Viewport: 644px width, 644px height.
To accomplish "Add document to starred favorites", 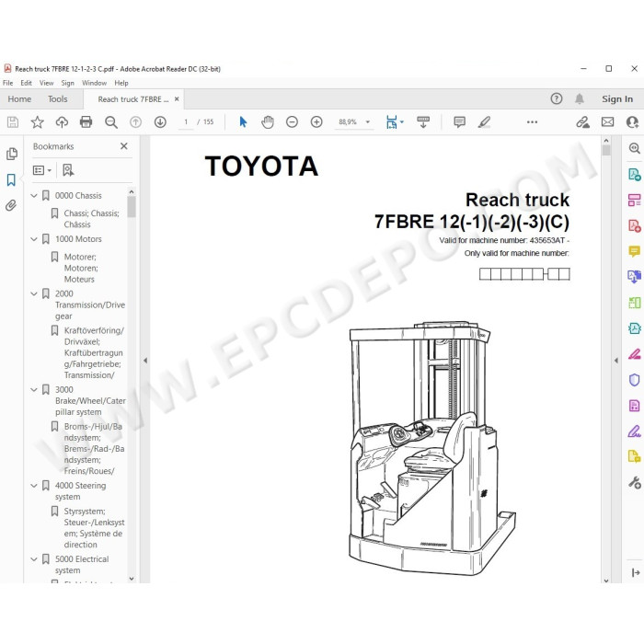I will pyautogui.click(x=38, y=122).
